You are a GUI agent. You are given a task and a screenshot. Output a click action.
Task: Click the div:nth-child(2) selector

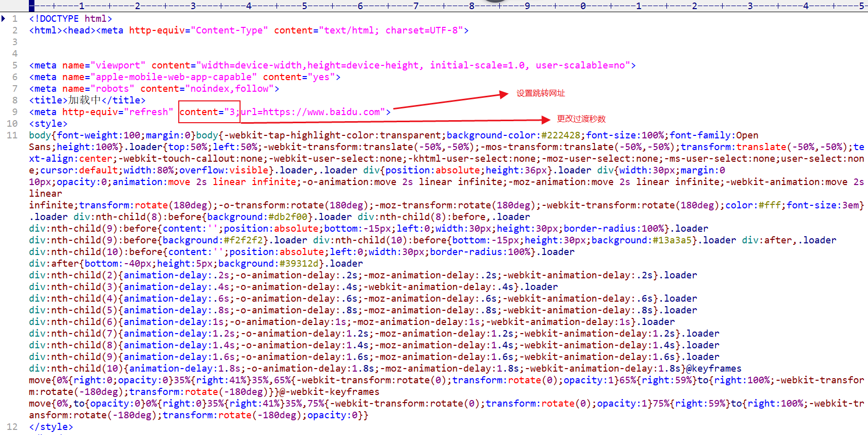[x=73, y=275]
